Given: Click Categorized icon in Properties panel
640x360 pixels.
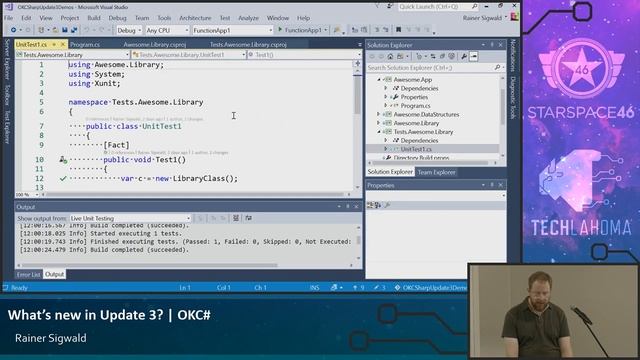Looking at the screenshot, I should tap(371, 205).
